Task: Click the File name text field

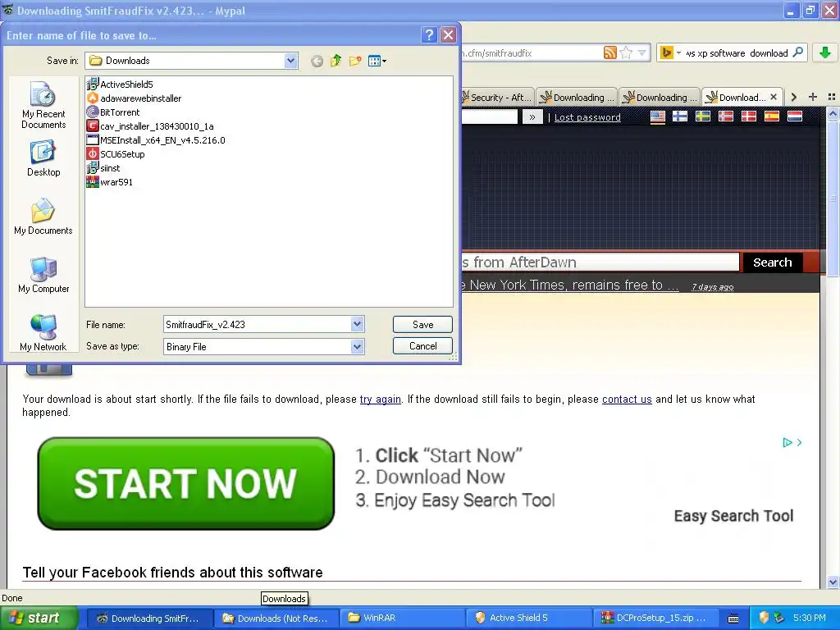Action: coord(257,324)
